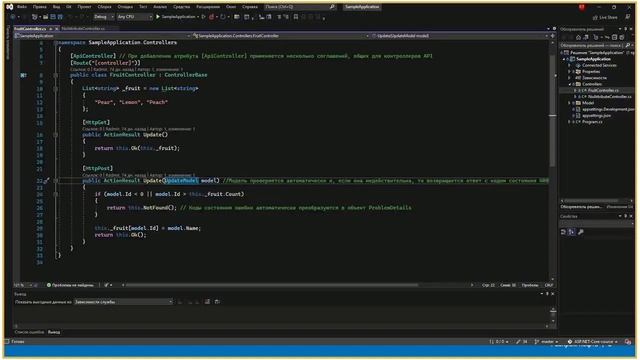This screenshot has height=360, width=640.
Task: Click the Save All toolbar icon
Action: point(60,17)
